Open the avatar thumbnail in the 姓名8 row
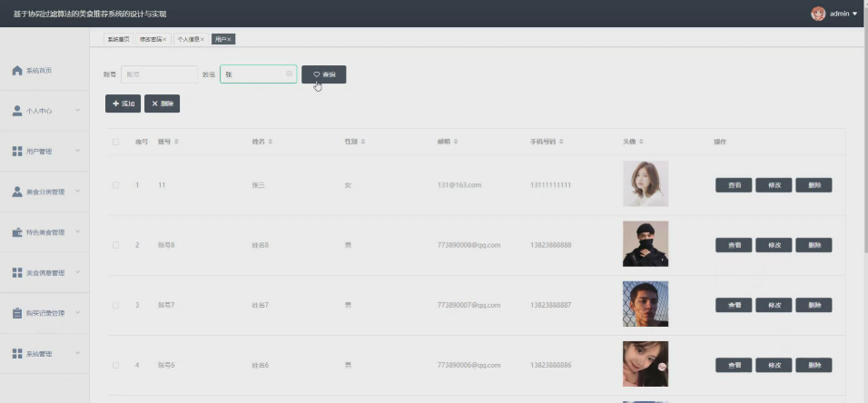Image resolution: width=868 pixels, height=403 pixels. [646, 244]
